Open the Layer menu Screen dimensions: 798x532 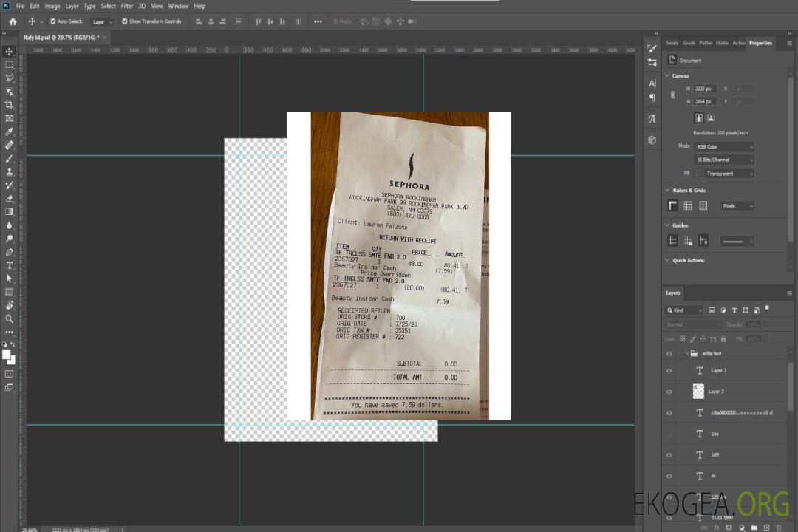pyautogui.click(x=72, y=6)
